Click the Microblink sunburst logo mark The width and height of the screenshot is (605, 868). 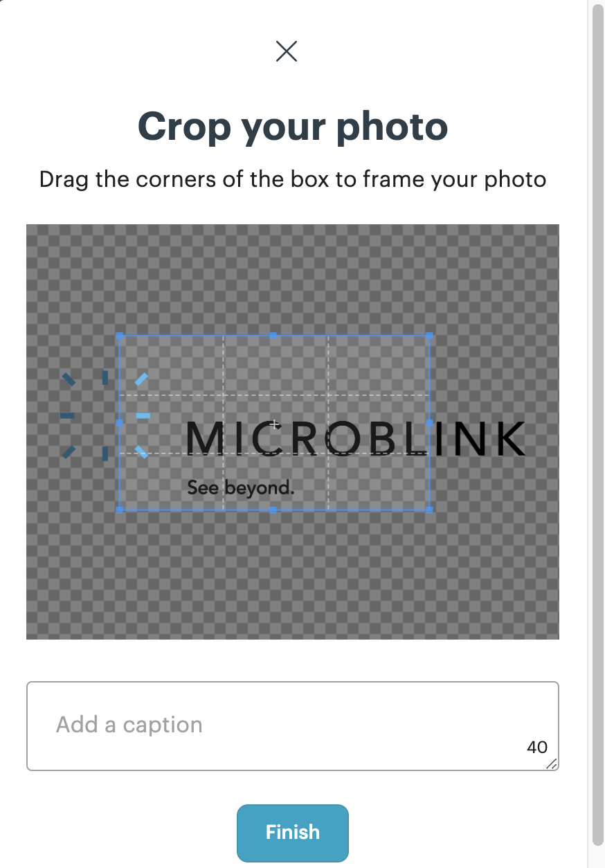(x=105, y=415)
